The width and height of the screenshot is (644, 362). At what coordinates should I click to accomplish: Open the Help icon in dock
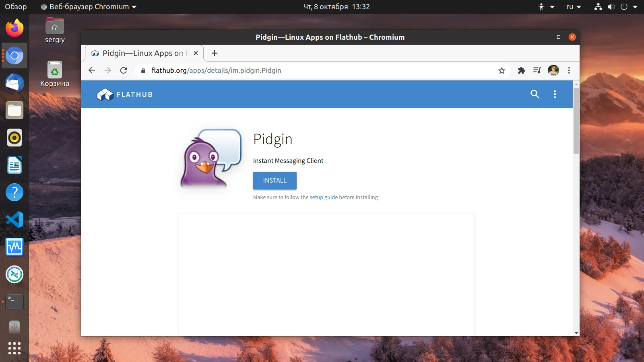tap(14, 192)
